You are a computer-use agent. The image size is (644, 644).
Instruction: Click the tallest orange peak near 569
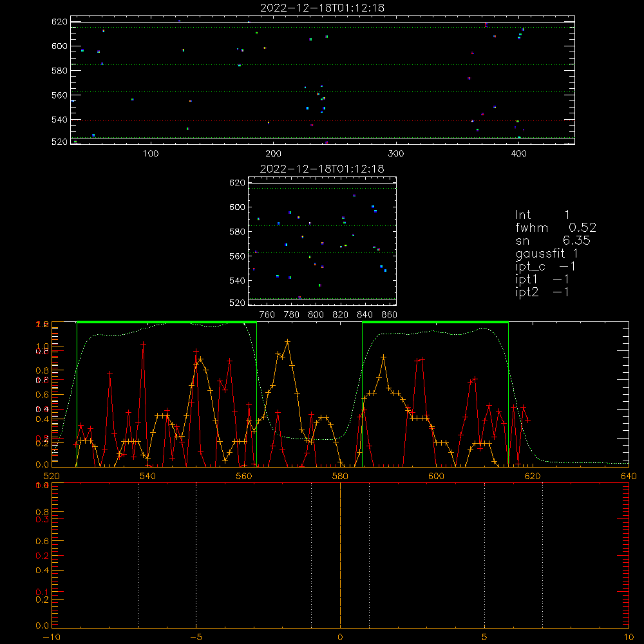click(x=287, y=341)
